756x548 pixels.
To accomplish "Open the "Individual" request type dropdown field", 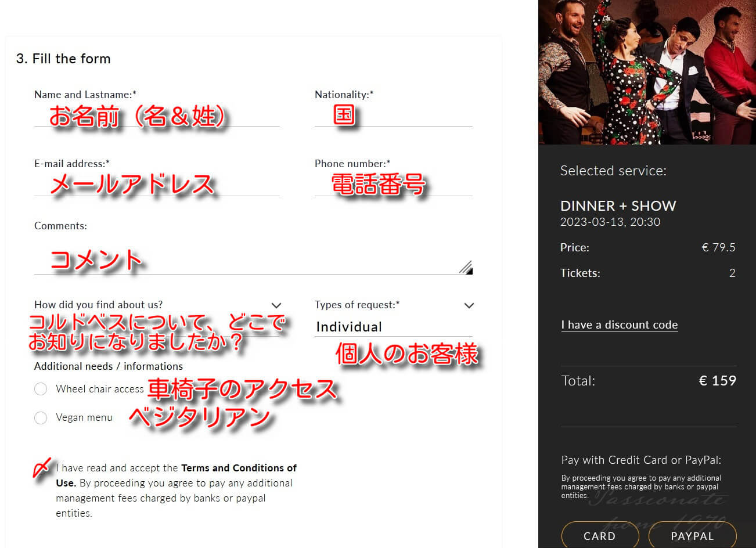I will click(393, 327).
